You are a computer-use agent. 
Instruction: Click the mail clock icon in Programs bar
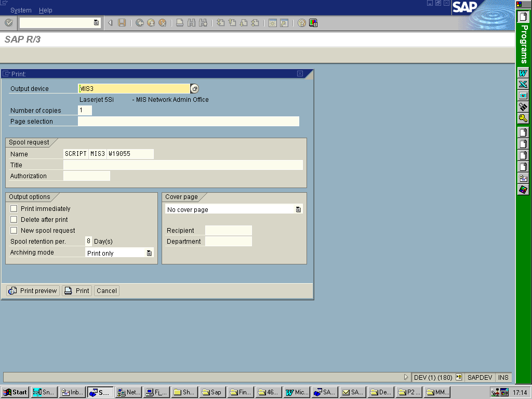523,178
